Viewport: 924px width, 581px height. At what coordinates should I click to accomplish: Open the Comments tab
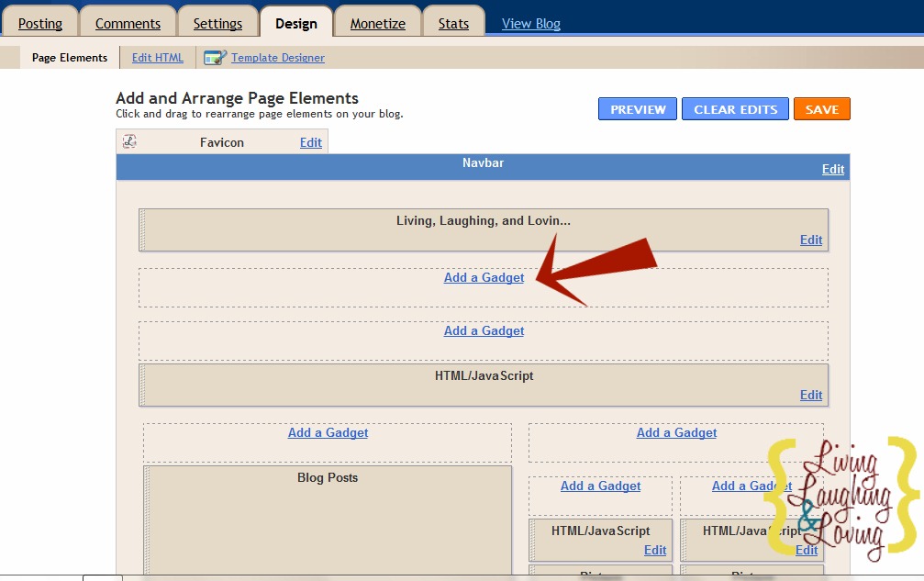click(128, 24)
